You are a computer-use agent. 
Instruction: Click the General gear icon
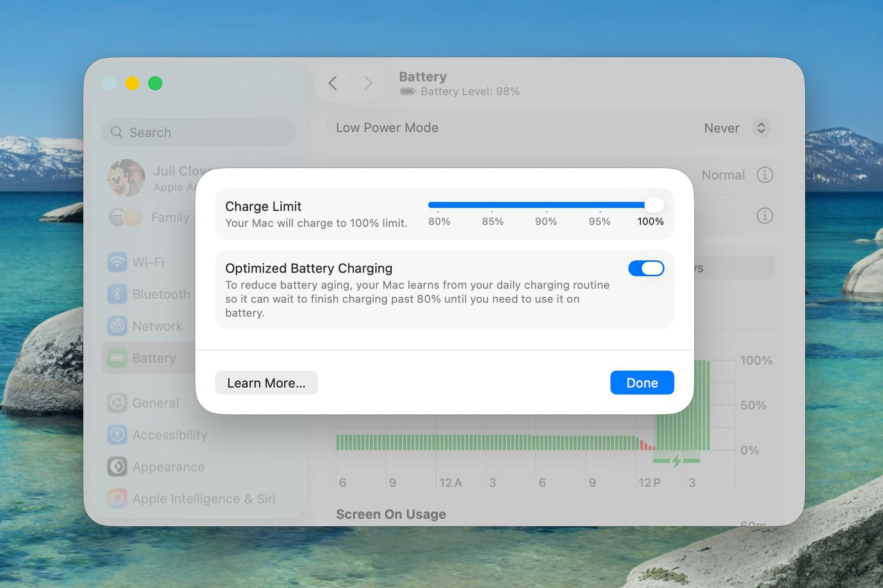tap(117, 403)
